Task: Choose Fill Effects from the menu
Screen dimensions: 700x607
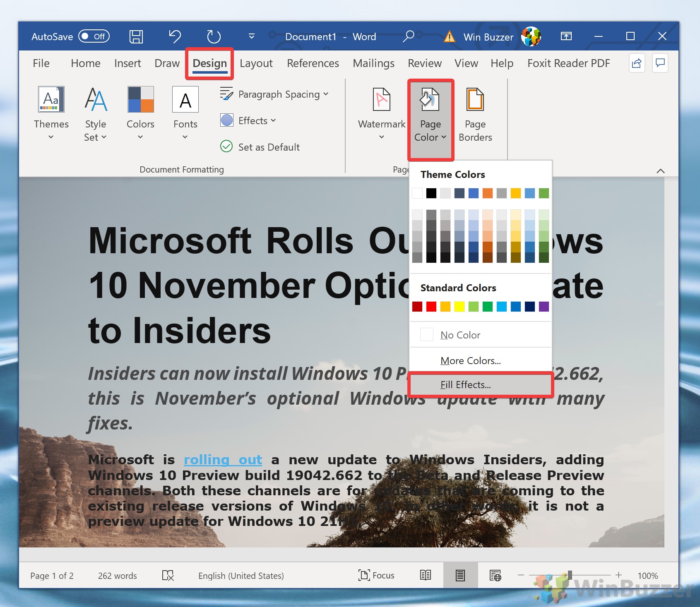Action: click(465, 385)
